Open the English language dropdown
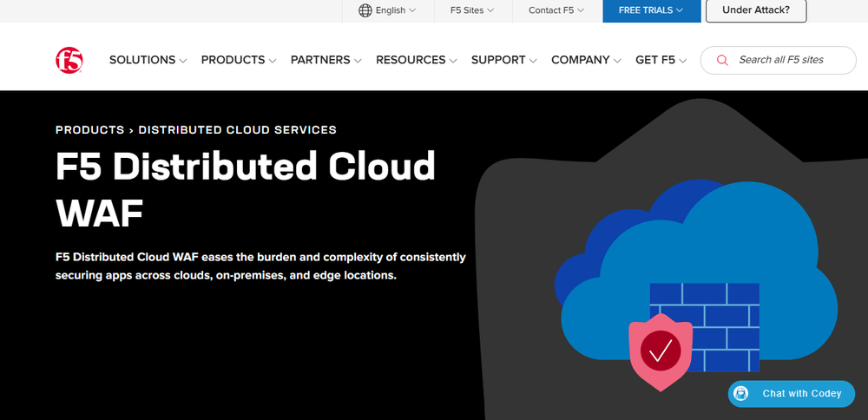 pos(387,10)
